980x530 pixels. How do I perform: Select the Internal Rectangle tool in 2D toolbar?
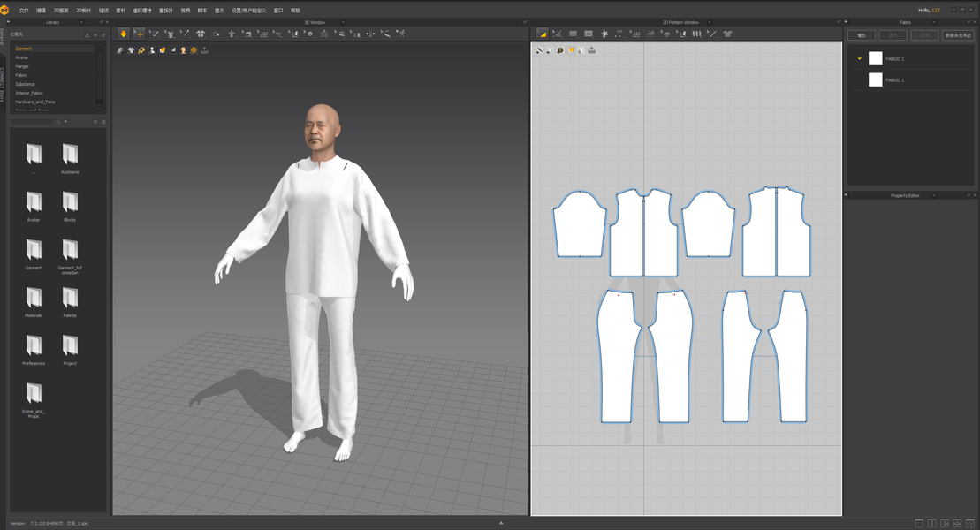tap(589, 34)
